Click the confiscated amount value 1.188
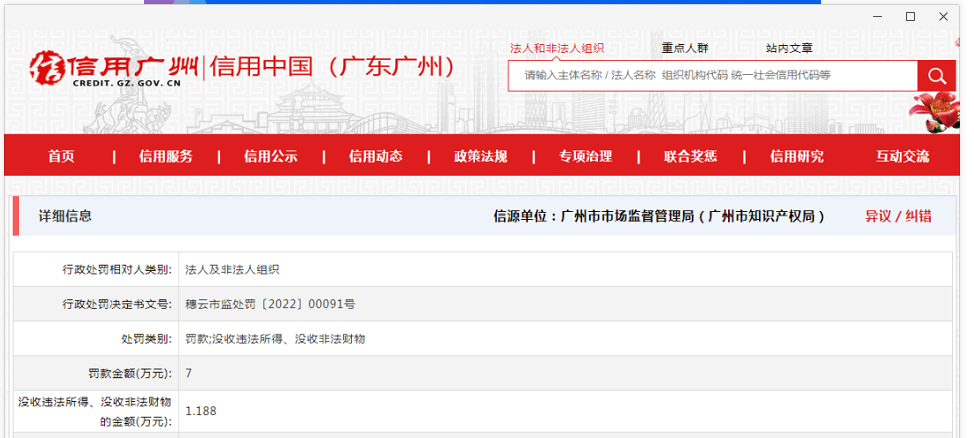 click(x=201, y=411)
